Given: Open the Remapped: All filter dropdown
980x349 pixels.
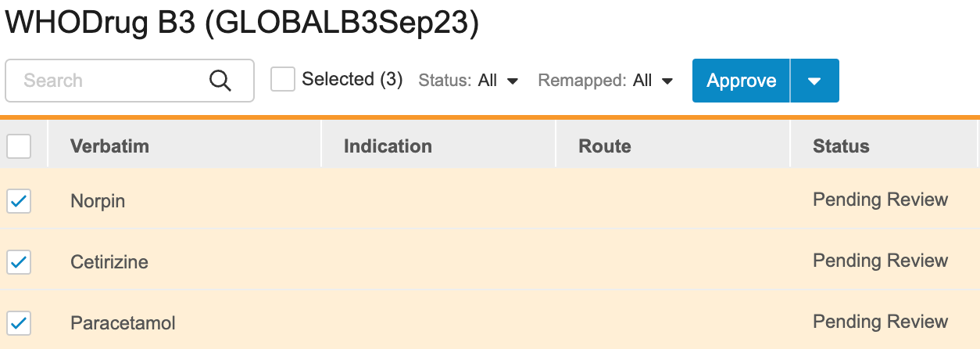Looking at the screenshot, I should click(x=606, y=81).
